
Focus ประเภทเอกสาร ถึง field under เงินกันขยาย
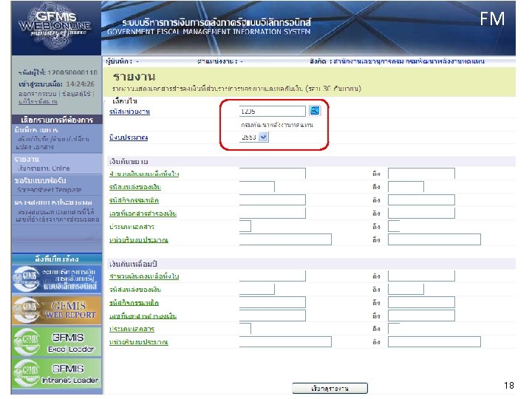[x=394, y=226]
